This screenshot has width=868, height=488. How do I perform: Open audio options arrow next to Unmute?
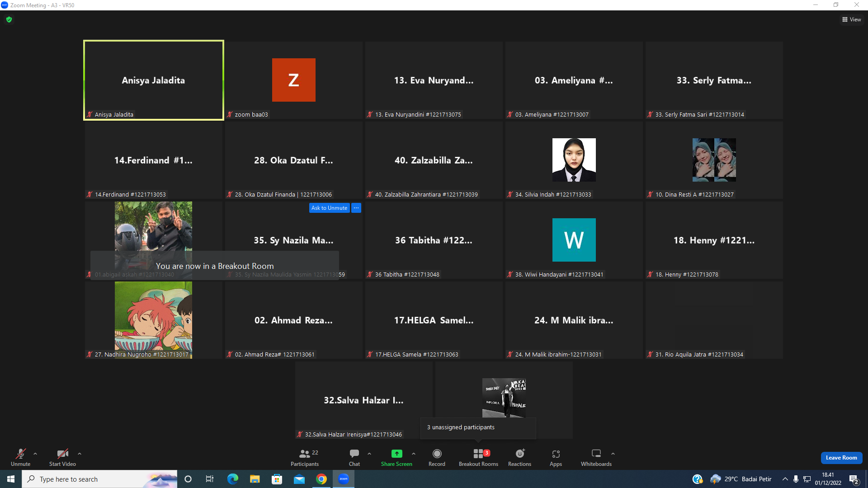(35, 454)
